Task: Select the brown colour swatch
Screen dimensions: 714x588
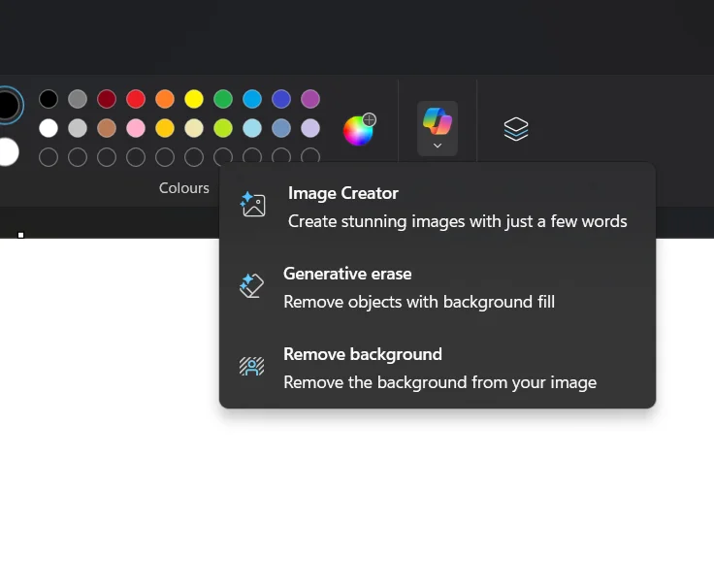Action: point(107,128)
